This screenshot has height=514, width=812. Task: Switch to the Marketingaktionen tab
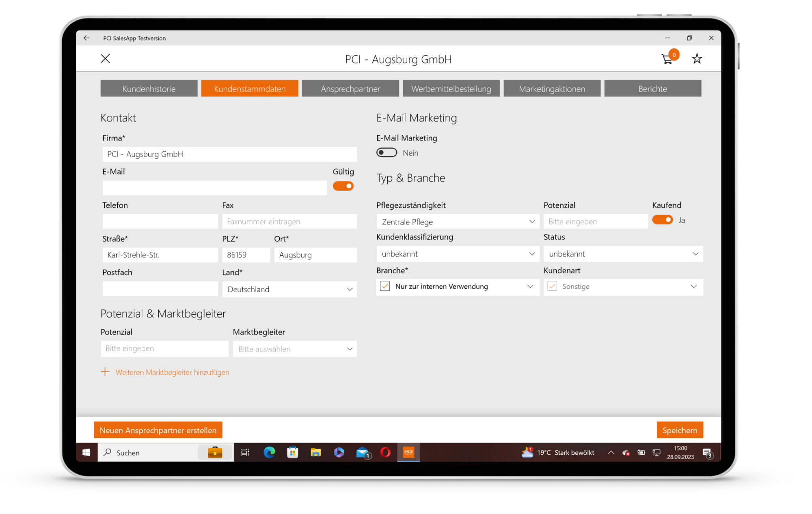[x=552, y=89]
